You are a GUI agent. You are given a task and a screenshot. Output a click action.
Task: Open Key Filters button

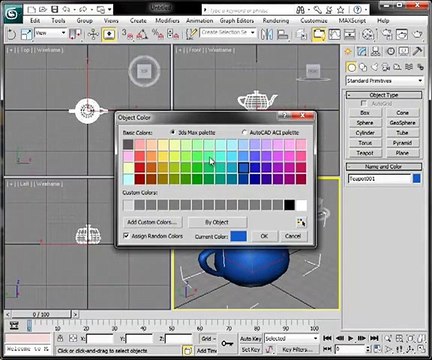[x=297, y=350]
